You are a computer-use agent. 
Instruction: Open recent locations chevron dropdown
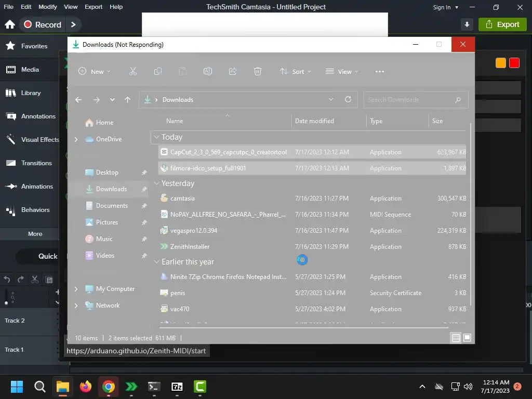[112, 100]
